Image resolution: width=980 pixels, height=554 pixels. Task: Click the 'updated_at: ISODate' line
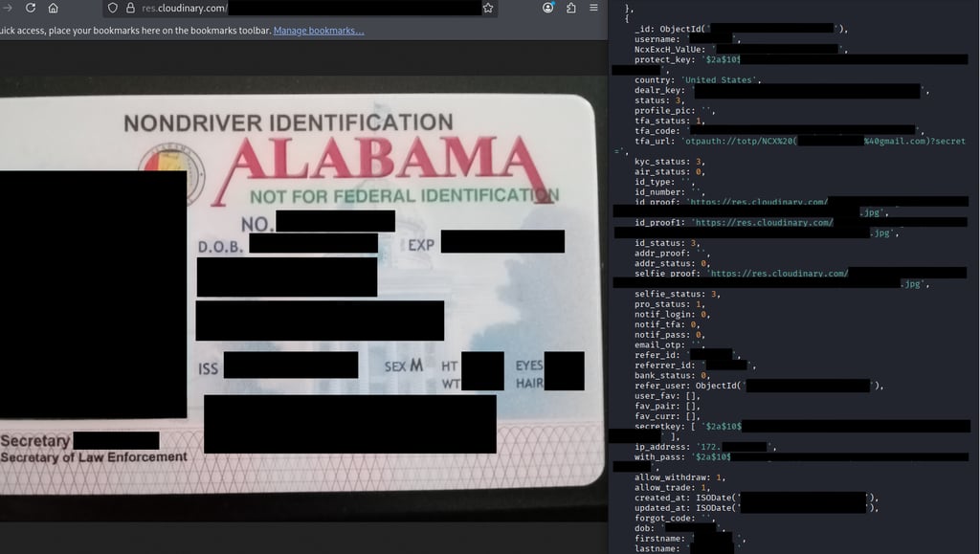(x=756, y=508)
